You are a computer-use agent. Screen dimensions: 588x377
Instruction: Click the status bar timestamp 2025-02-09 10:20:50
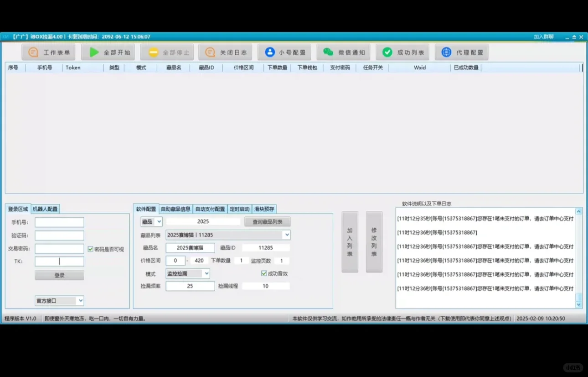click(x=541, y=319)
